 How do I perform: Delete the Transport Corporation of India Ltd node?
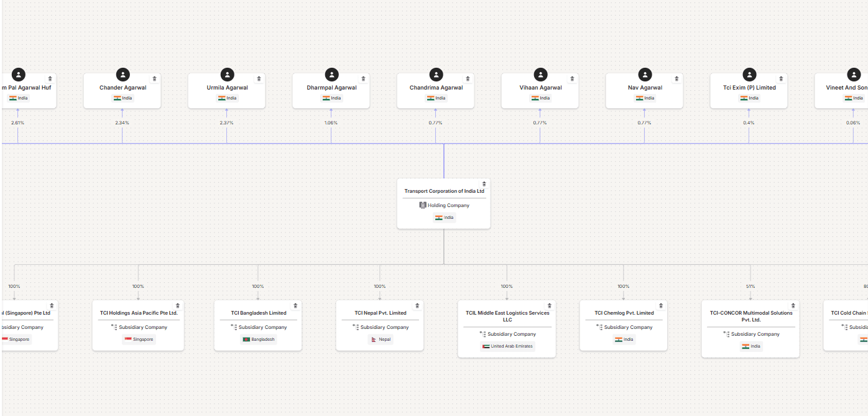[x=484, y=184]
